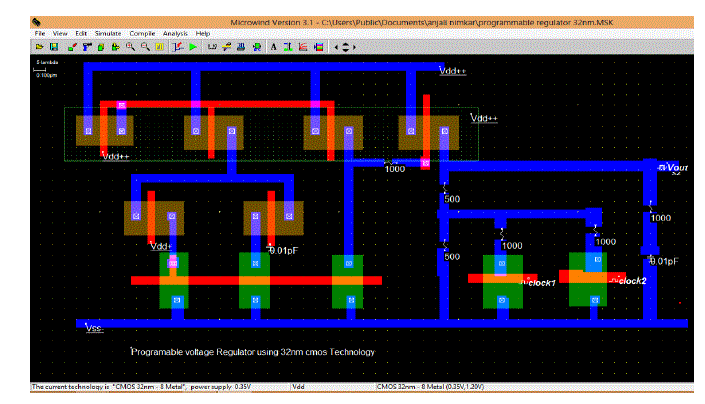Click the 'Programable voltage Regulator' text caption

[x=253, y=352]
